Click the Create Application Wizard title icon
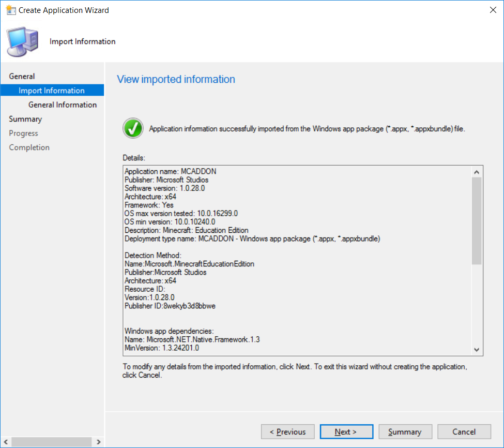Screen dimensions: 504x448 pyautogui.click(x=11, y=10)
